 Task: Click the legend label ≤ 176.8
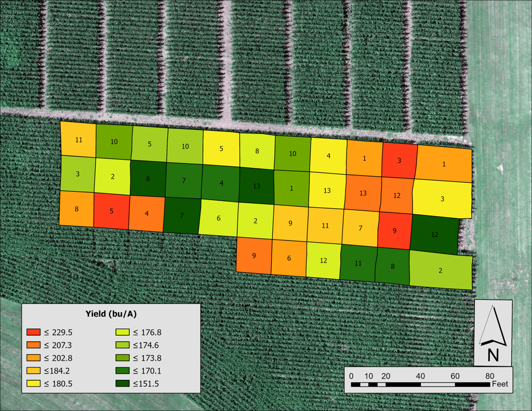147,332
